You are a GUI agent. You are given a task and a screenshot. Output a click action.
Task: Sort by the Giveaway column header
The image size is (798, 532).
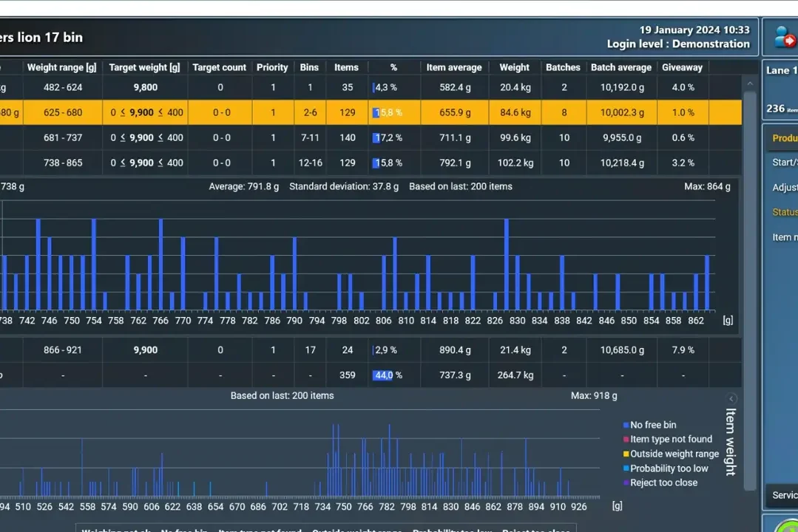click(681, 67)
